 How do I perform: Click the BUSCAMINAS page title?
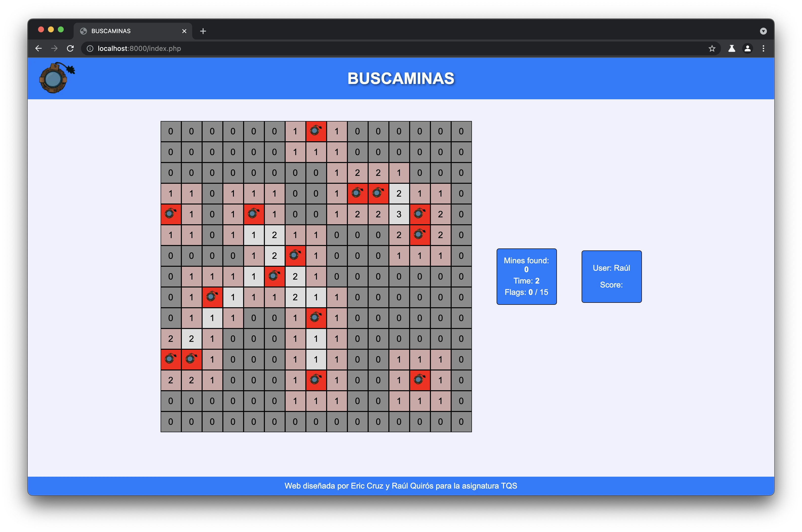coord(401,78)
